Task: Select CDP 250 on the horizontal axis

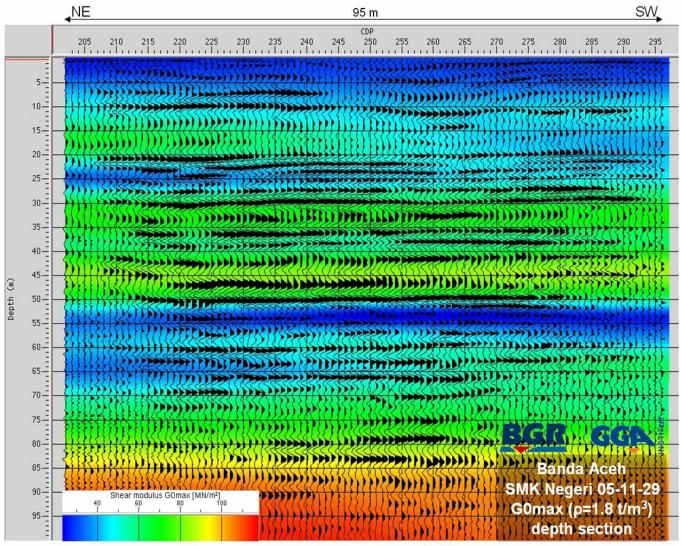Action: (x=370, y=43)
